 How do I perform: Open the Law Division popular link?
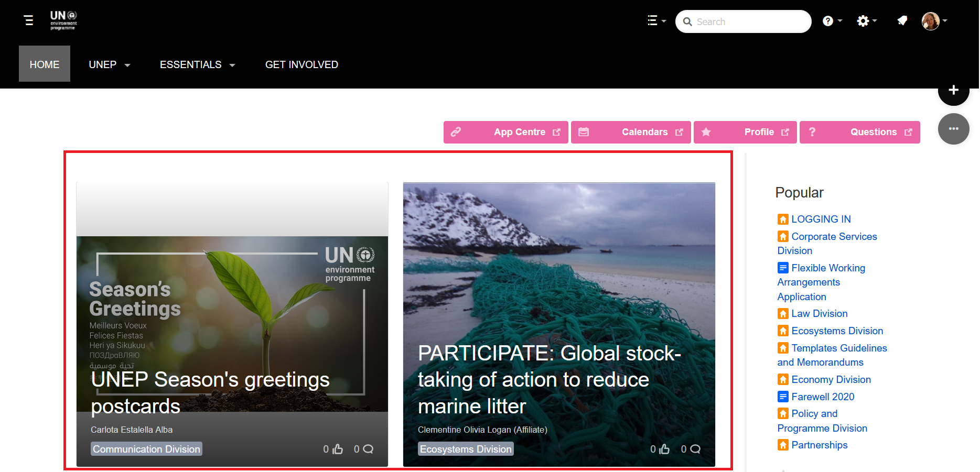tap(820, 313)
